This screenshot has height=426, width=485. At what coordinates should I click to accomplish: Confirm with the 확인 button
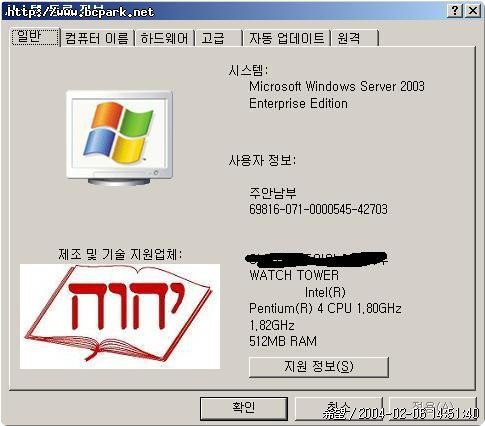(x=244, y=408)
